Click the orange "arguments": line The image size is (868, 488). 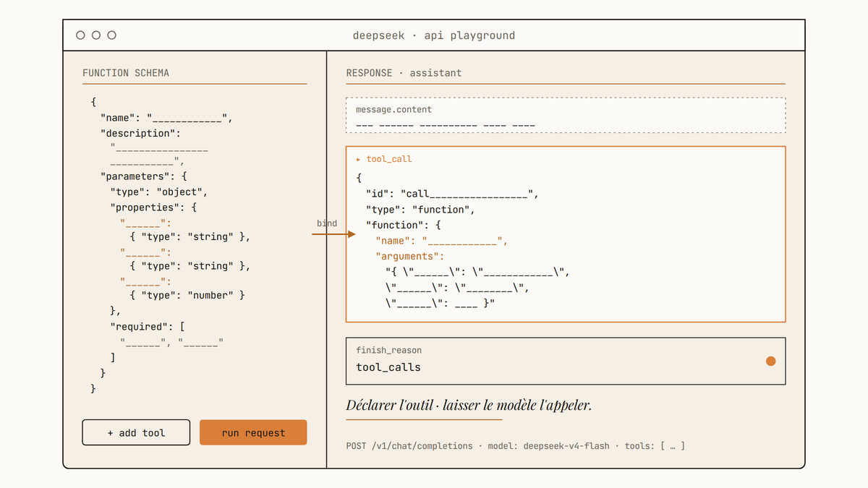tap(409, 256)
